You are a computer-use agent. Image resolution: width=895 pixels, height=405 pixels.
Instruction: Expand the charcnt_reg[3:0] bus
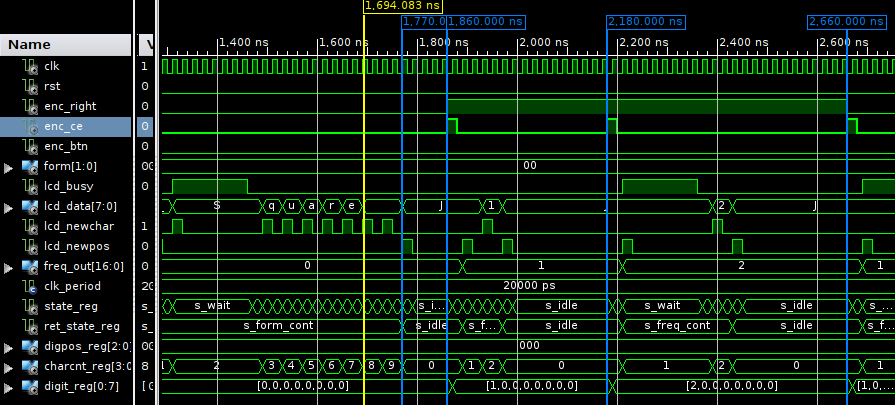point(10,367)
